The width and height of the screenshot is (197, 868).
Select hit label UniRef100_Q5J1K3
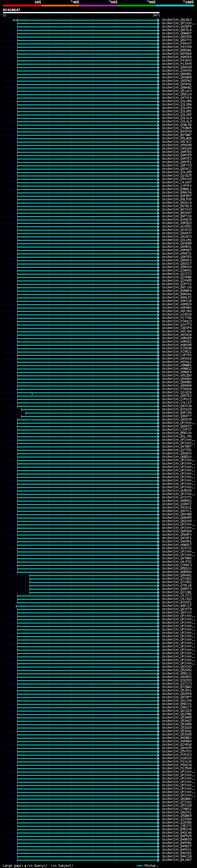point(177,91)
